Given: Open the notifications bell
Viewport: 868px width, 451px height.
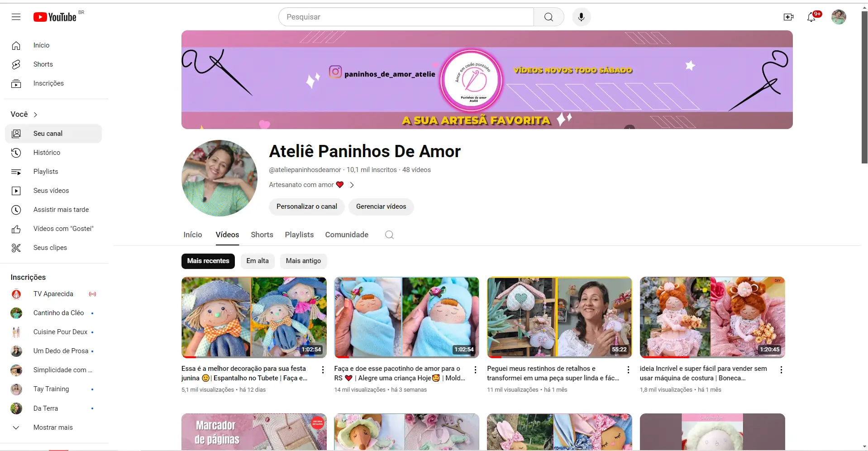Looking at the screenshot, I should (x=812, y=17).
